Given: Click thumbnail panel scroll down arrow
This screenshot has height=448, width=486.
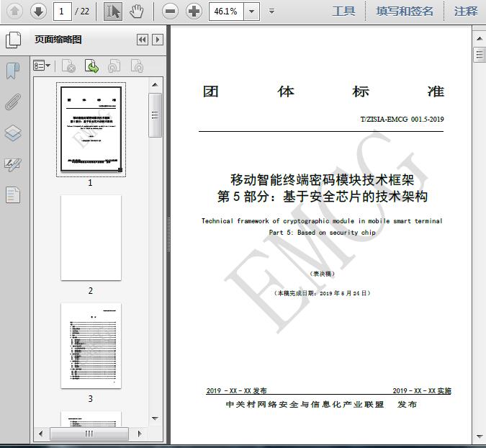Looking at the screenshot, I should pos(155,418).
